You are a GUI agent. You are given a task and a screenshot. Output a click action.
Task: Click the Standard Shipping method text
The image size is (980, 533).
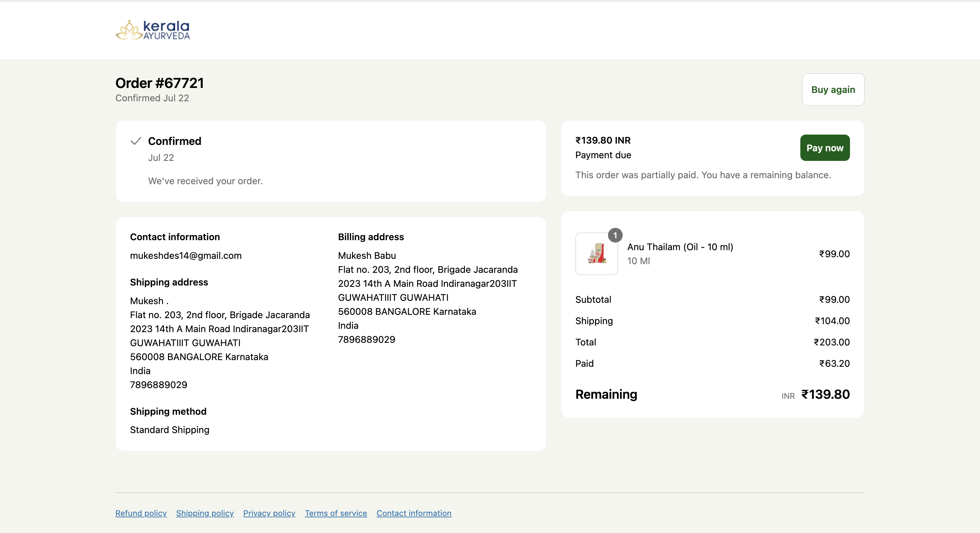point(169,430)
